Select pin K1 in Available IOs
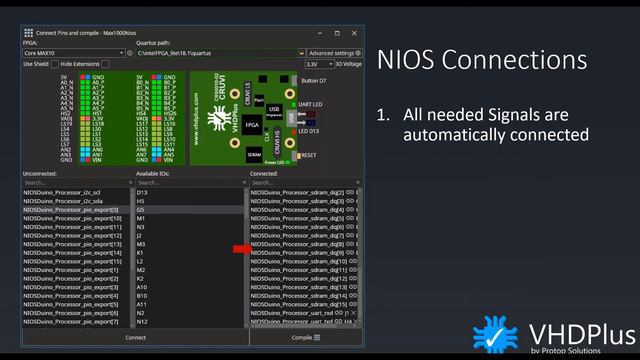640x360 pixels. click(x=190, y=253)
